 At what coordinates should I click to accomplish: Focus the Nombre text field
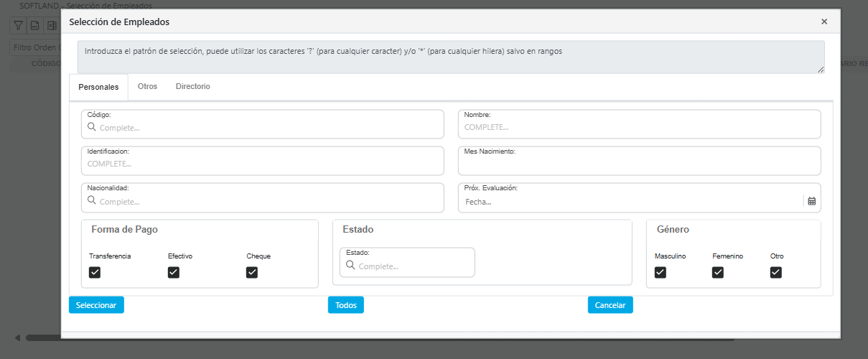(639, 127)
